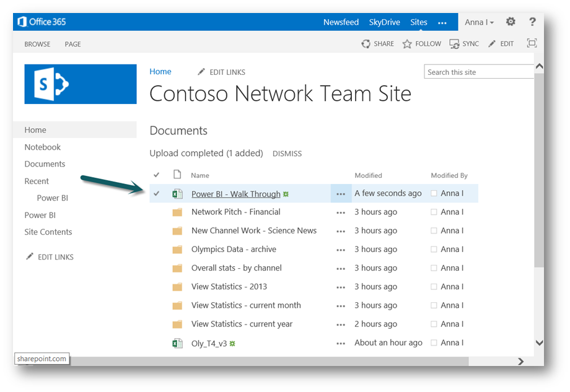Viewport: 570px width, 392px height.
Task: Select Documents in the left navigation
Action: pyautogui.click(x=45, y=164)
